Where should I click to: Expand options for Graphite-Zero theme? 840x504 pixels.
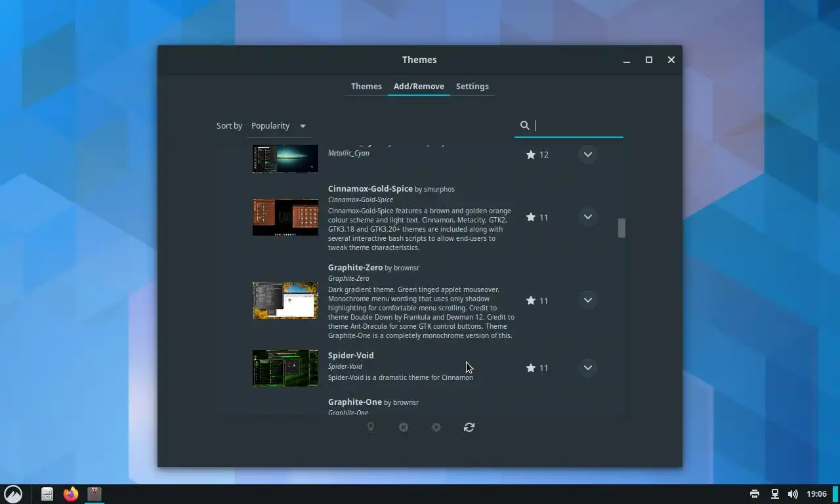coord(587,301)
